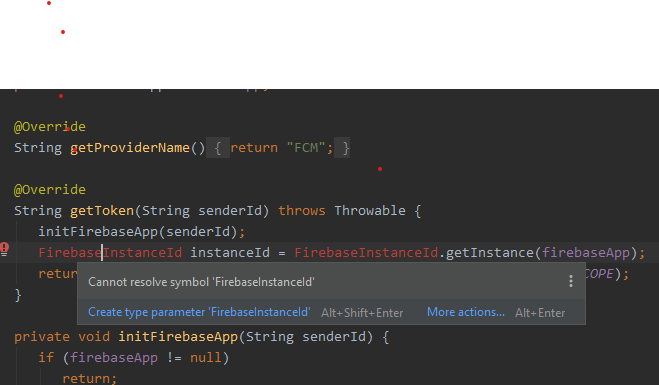Screen dimensions: 659x385
Task: Open the tooltip three-dot options menu
Action: tap(570, 281)
